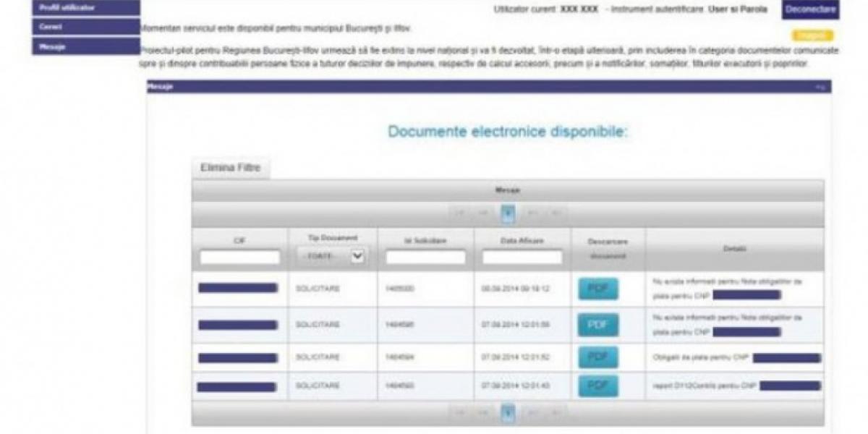This screenshot has height=434, width=868.
Task: Download PDF in last table row
Action: point(597,386)
